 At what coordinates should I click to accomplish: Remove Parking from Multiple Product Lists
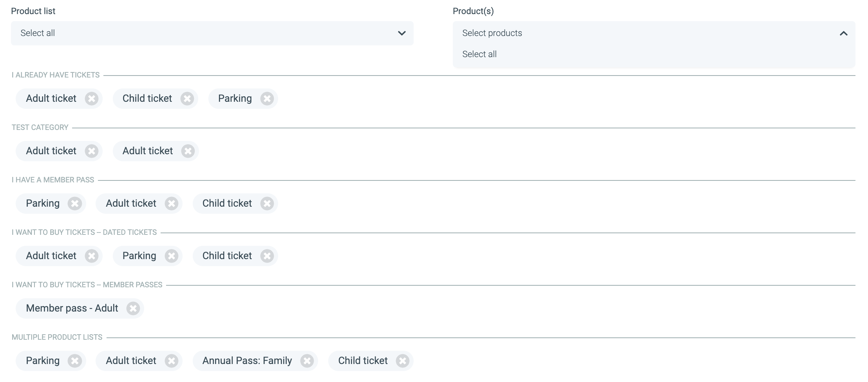click(x=75, y=361)
